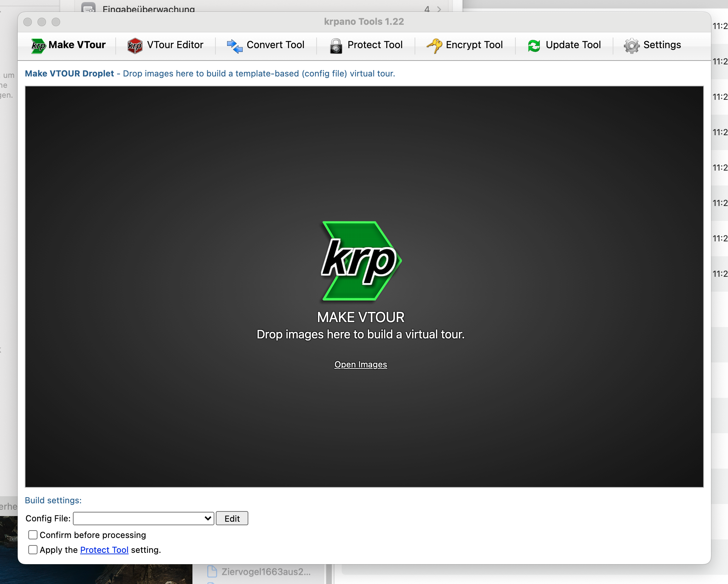
Task: Click the Edit config button
Action: point(232,519)
